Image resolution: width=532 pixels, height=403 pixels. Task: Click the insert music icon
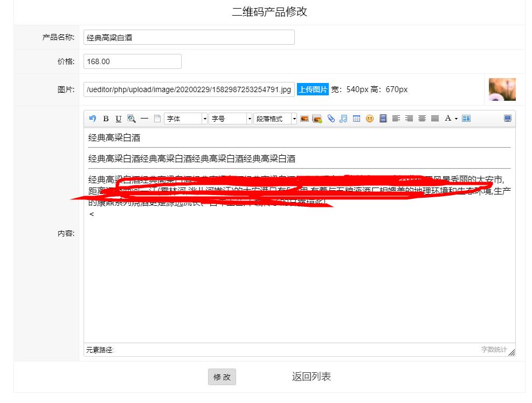point(343,119)
